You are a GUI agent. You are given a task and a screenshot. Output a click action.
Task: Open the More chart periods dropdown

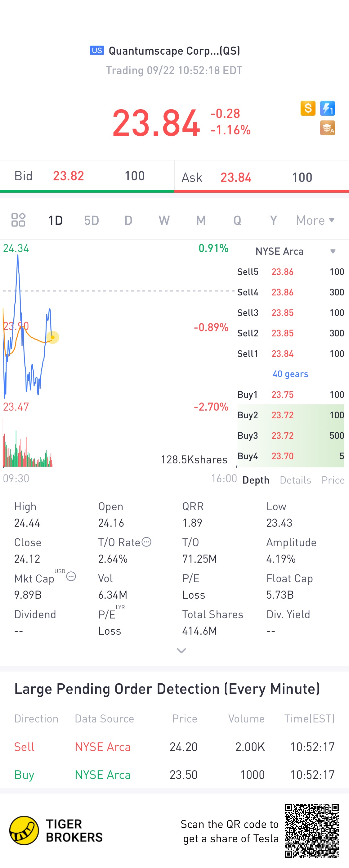[x=315, y=220]
